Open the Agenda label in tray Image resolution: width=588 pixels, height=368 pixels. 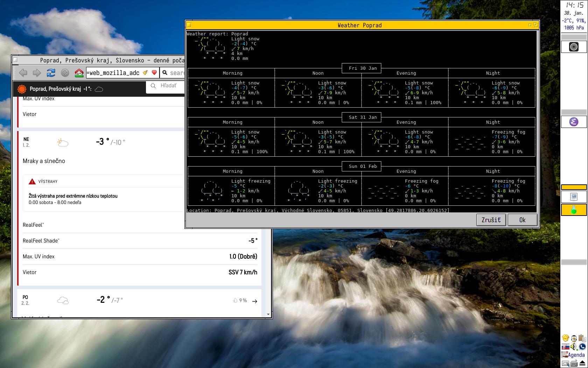[x=576, y=355]
